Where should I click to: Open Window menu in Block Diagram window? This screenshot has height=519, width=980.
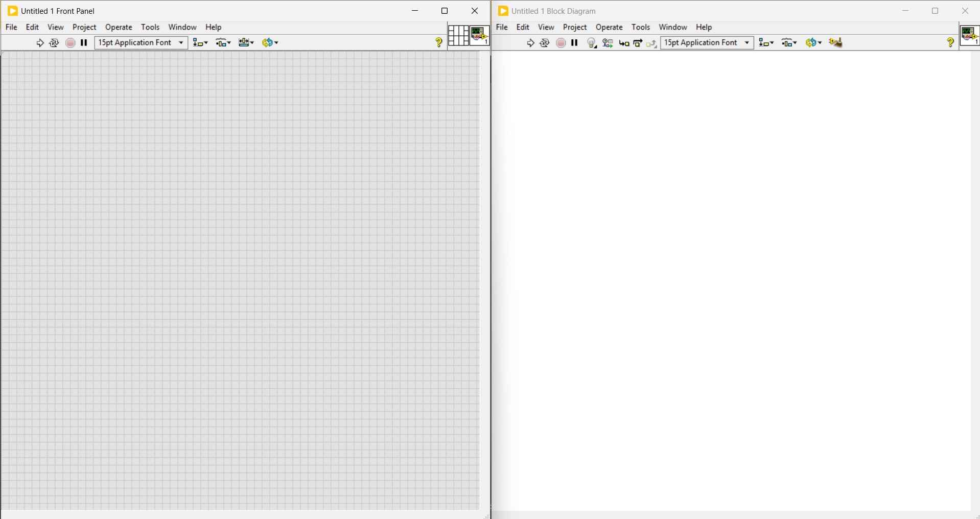(x=673, y=28)
